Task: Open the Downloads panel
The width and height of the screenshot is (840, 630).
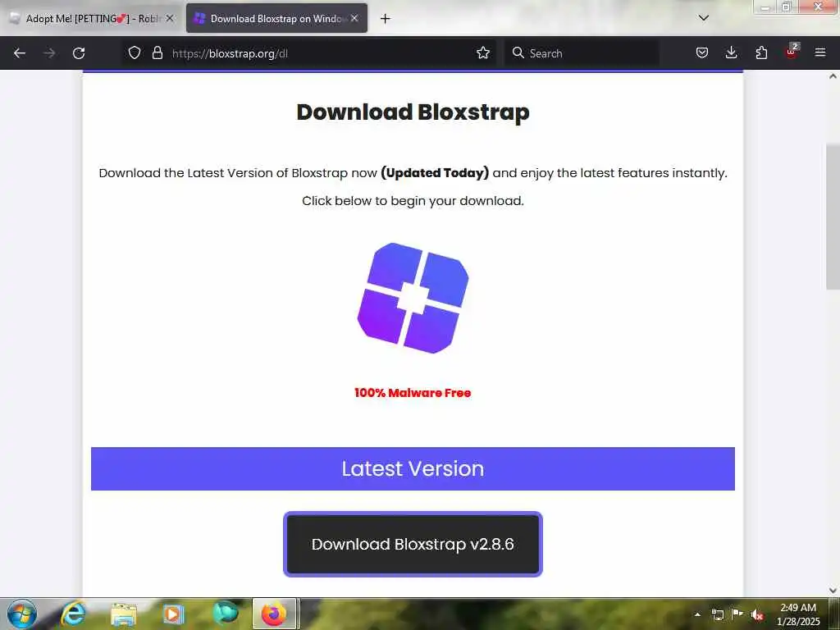Action: 731,53
